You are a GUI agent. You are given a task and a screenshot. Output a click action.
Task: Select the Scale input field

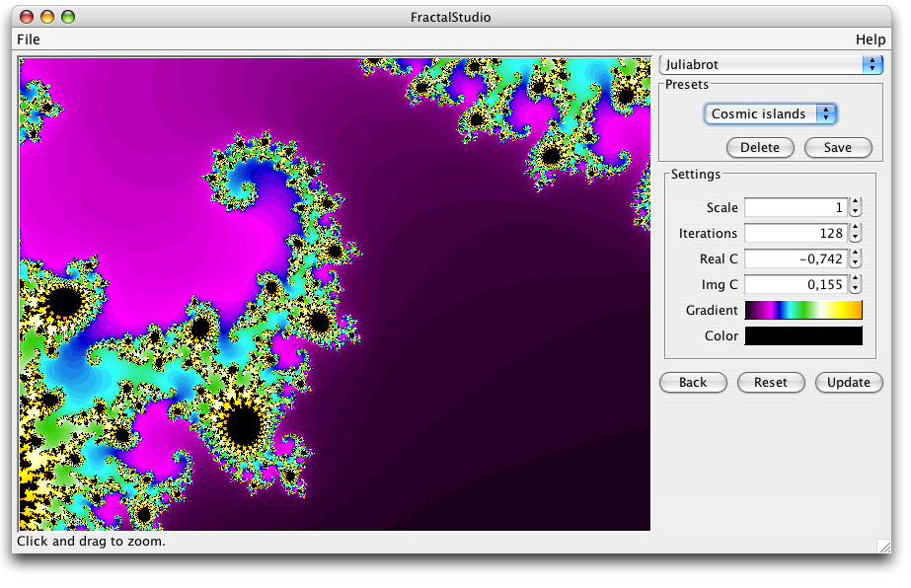pyautogui.click(x=795, y=207)
